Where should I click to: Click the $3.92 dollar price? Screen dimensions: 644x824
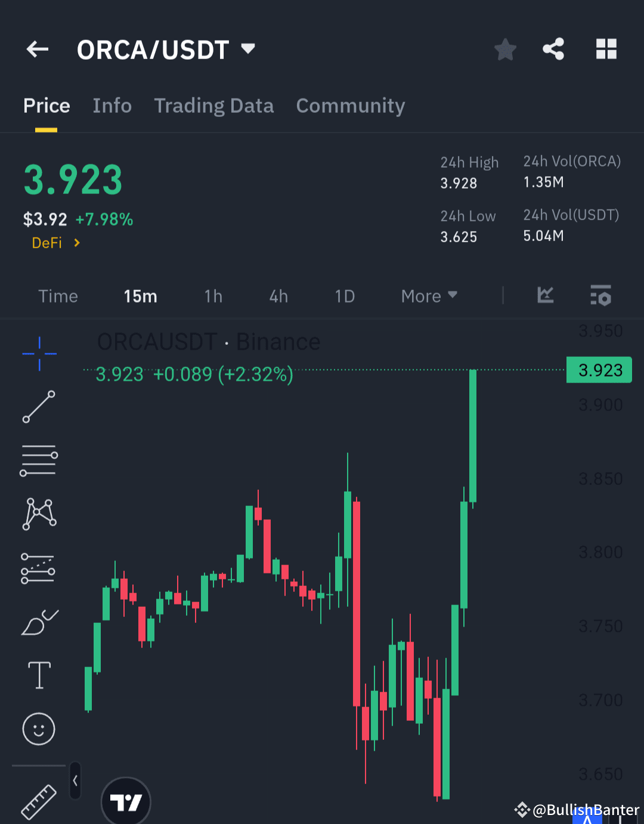point(45,220)
